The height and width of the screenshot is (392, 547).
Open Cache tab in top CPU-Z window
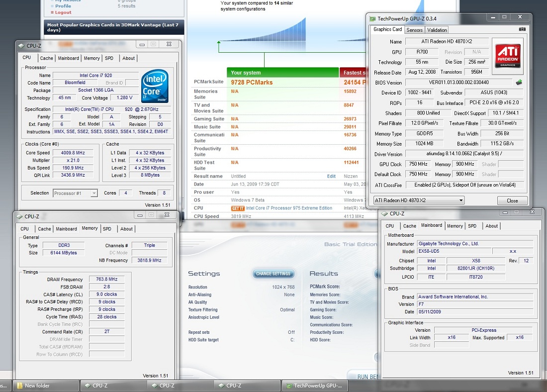[x=46, y=58]
